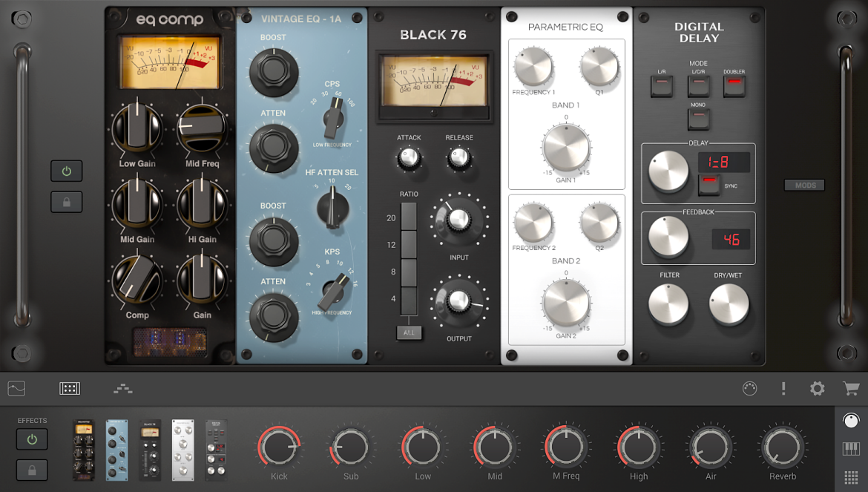Enable L/R delay mode
The height and width of the screenshot is (492, 868).
pos(662,87)
